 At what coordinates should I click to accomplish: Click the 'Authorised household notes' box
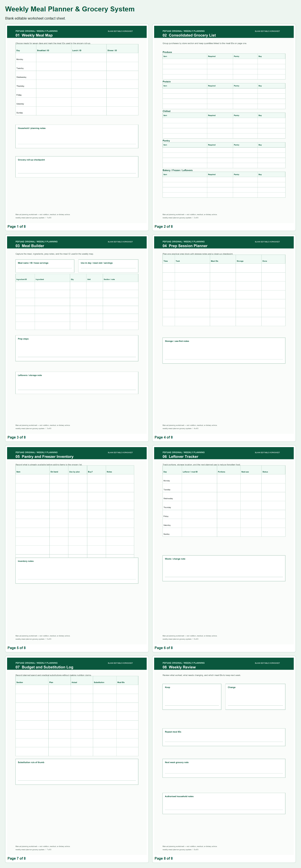coord(224,803)
